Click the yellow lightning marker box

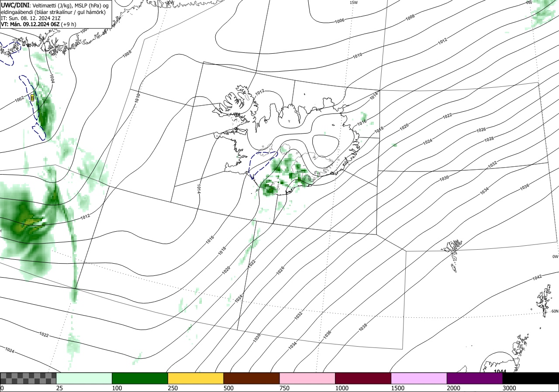pyautogui.click(x=32, y=98)
